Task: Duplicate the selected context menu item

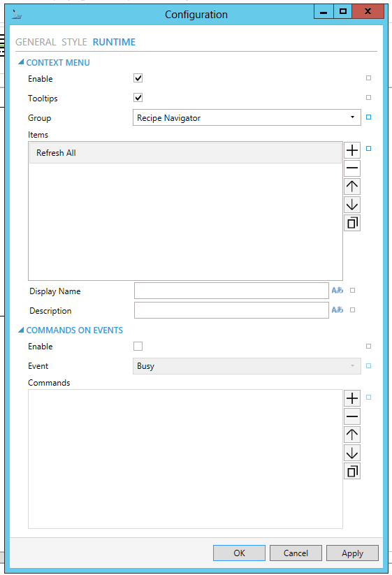Action: [352, 223]
